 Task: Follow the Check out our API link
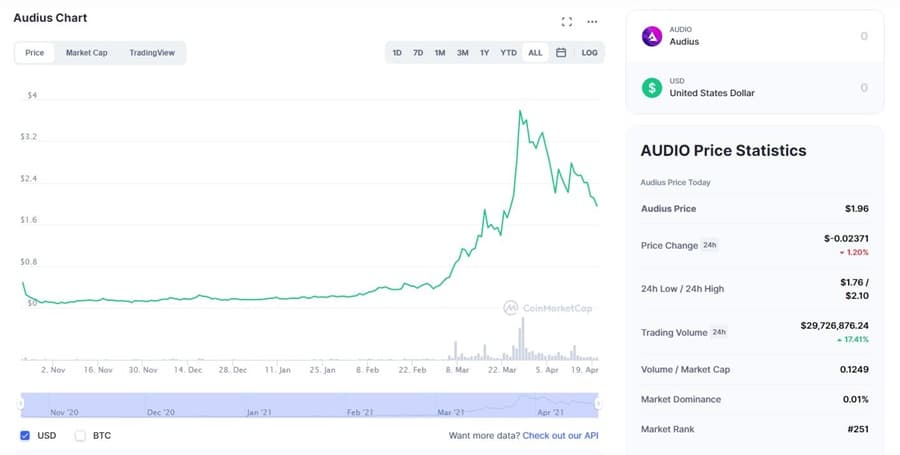560,436
